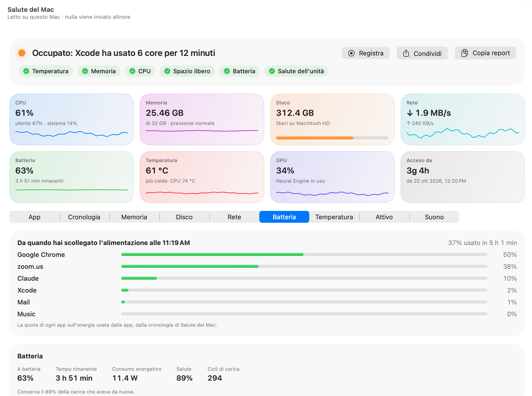Click the green checkmark on Spazio libero chip
532x396 pixels.
(167, 71)
